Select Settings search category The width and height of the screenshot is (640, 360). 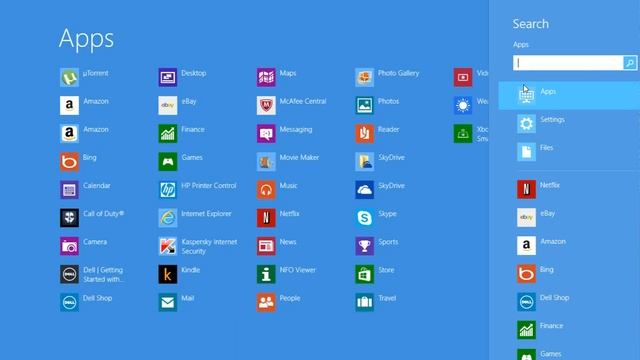click(569, 123)
